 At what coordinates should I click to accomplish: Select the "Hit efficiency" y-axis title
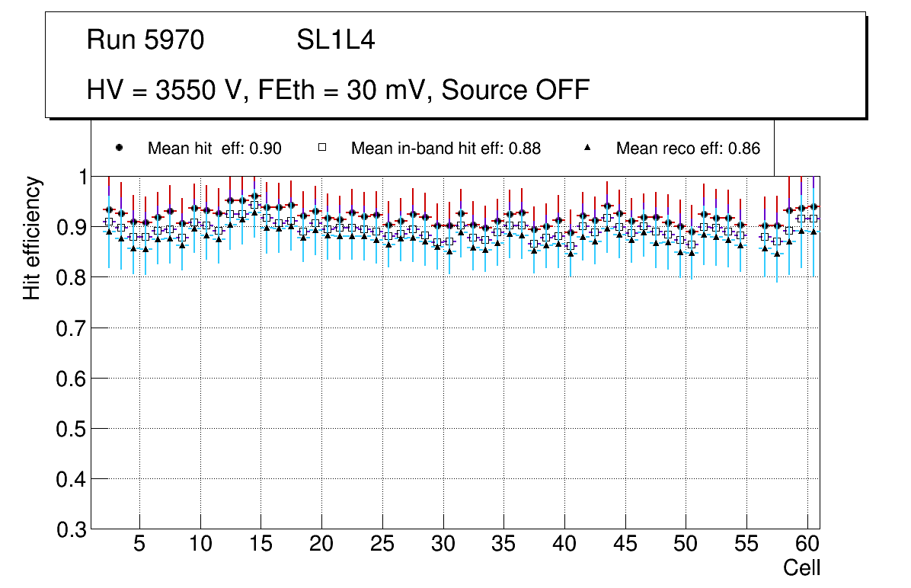32,238
